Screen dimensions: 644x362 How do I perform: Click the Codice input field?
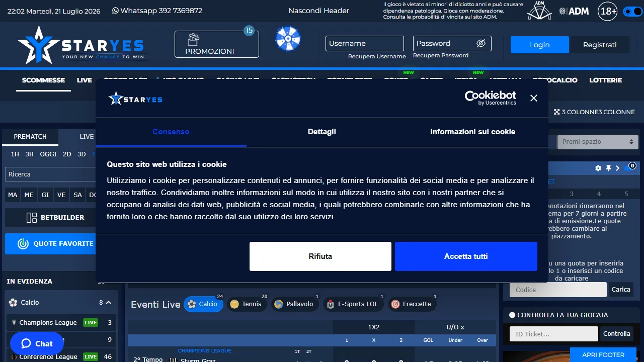point(558,290)
